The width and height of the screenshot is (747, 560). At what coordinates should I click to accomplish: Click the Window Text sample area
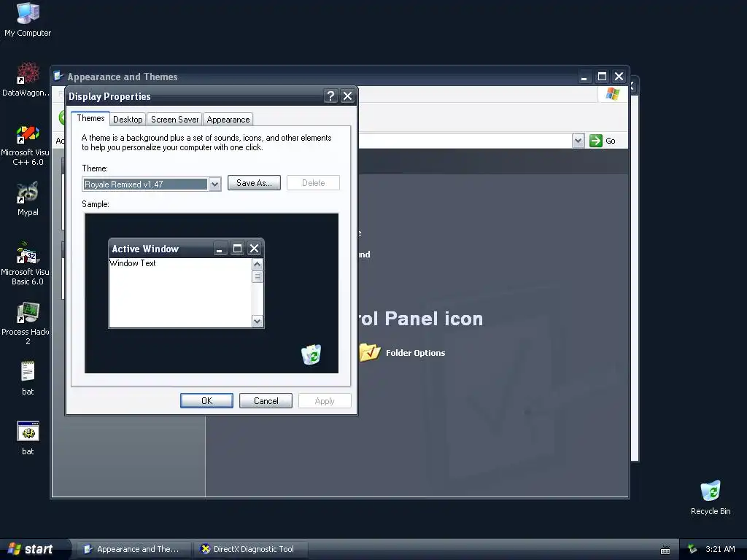[x=180, y=292]
